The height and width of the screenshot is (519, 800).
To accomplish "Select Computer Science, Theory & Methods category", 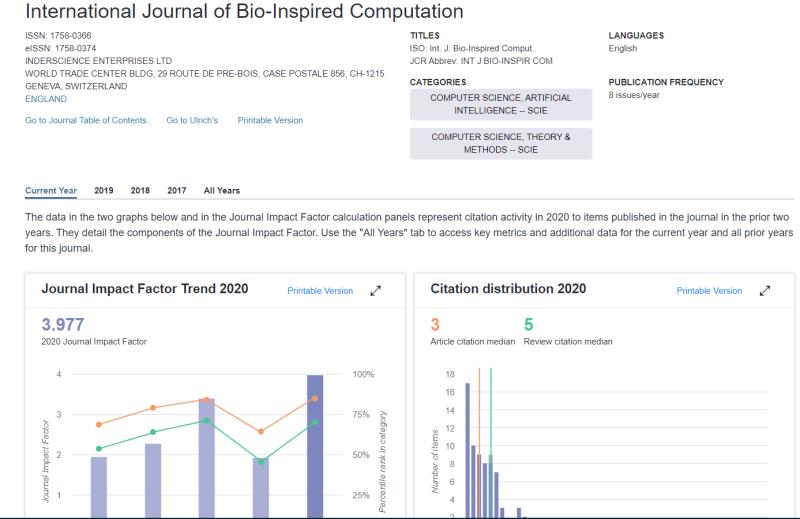I will (x=501, y=143).
